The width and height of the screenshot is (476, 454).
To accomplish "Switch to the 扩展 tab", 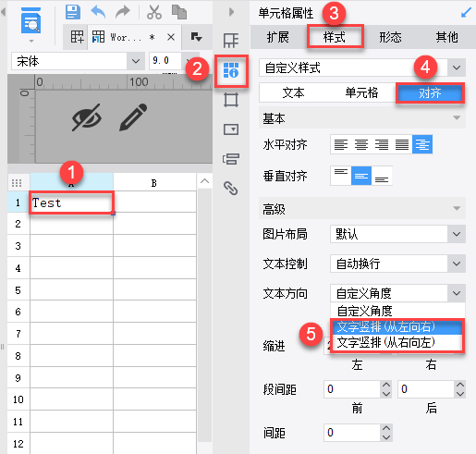I will [278, 37].
